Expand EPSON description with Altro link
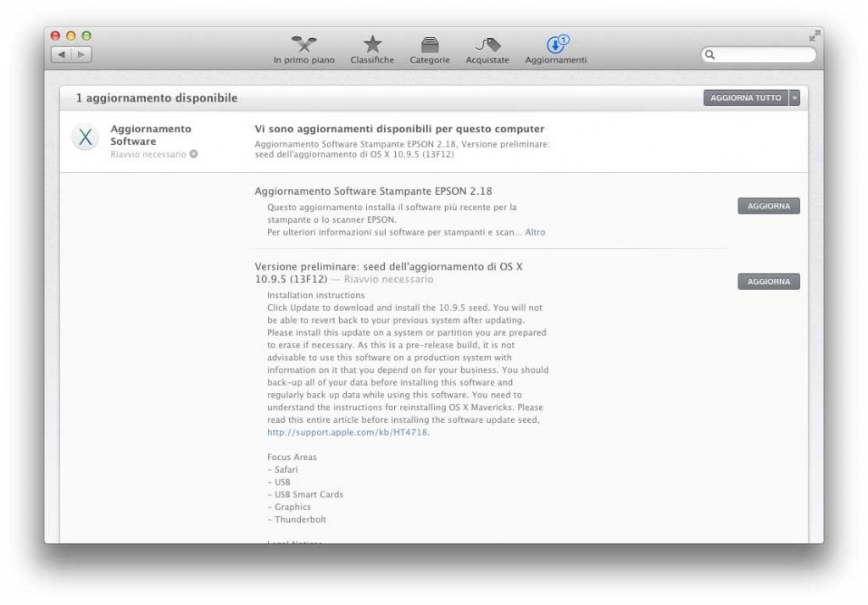 535,232
